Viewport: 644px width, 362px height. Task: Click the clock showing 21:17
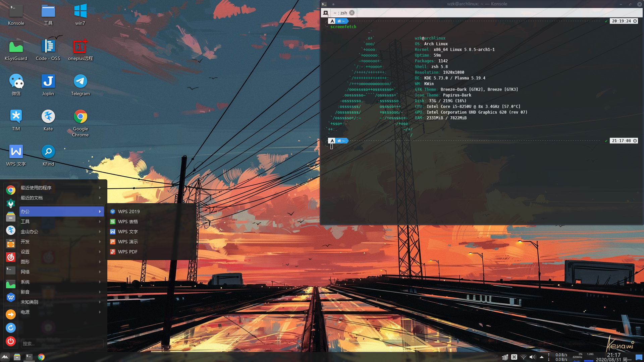coord(614,357)
